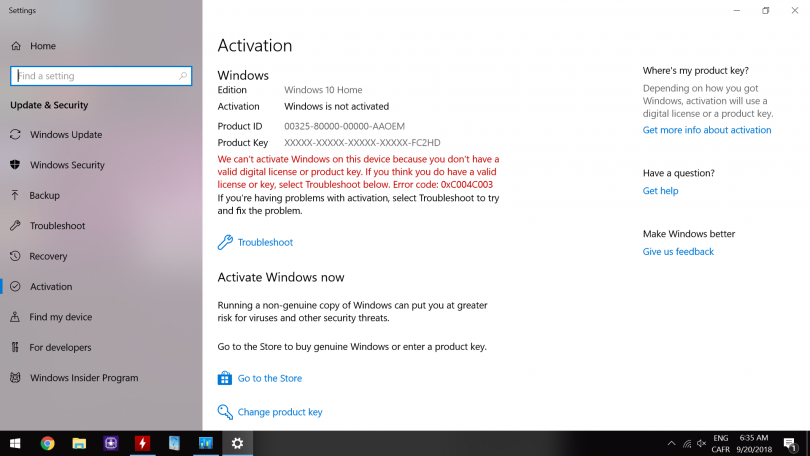This screenshot has width=810, height=456.
Task: Launch the activation Troubleshoot link
Action: [x=264, y=242]
